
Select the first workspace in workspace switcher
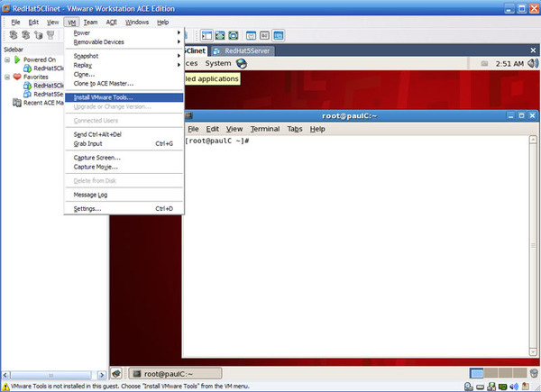(x=477, y=373)
